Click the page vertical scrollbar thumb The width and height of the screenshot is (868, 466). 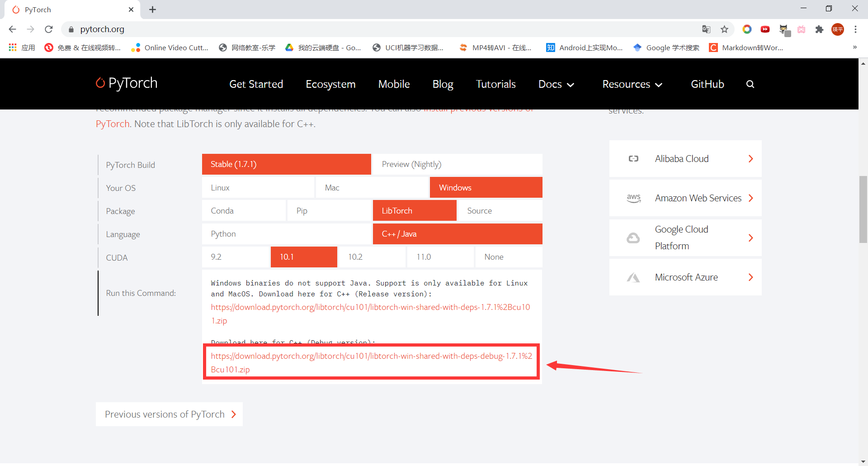pos(863,209)
